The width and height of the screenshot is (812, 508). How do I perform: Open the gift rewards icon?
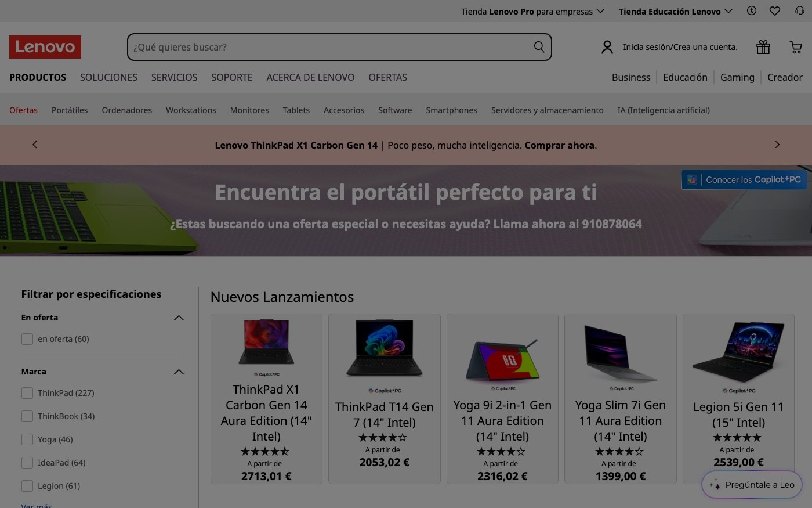coord(763,47)
